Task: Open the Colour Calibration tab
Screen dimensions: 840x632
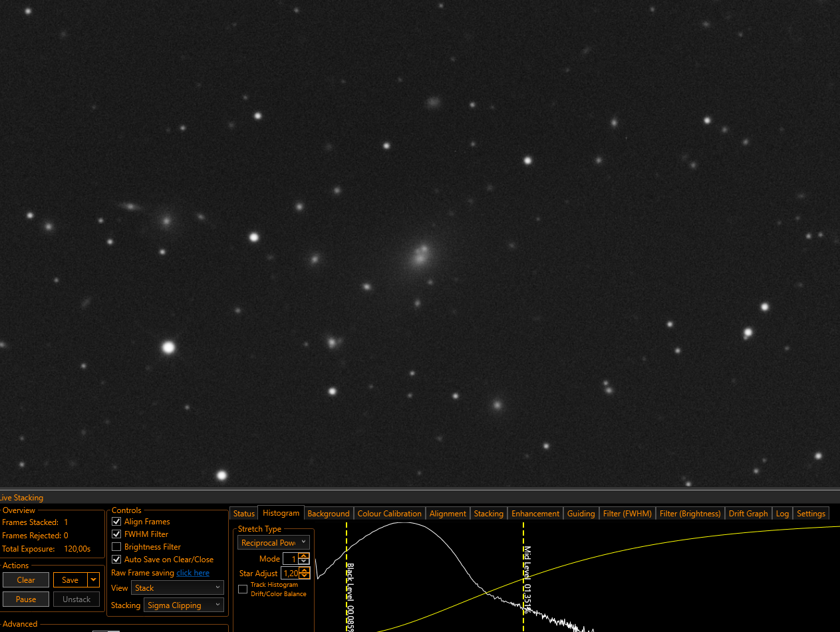Action: pos(390,513)
